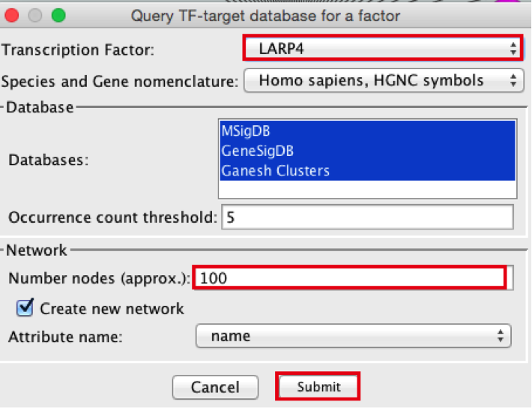Image resolution: width=532 pixels, height=408 pixels.
Task: Minimize the dialog using the yellow button
Action: [34, 15]
